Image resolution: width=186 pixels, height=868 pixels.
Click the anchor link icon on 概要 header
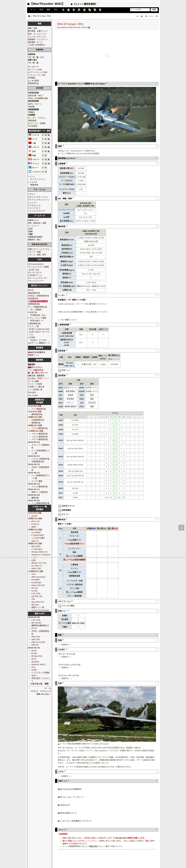[x=156, y=146]
